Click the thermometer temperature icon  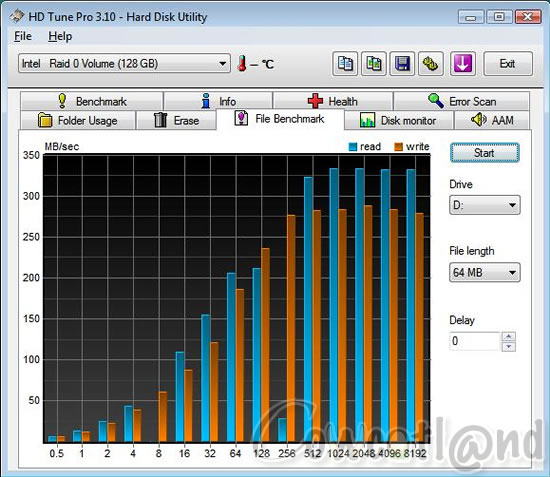(242, 63)
